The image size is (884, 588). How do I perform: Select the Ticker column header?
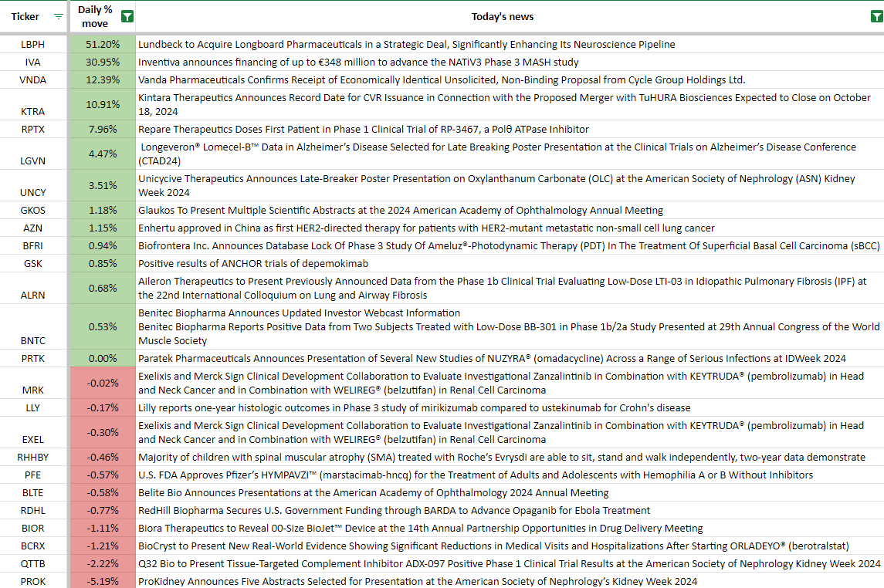33,16
